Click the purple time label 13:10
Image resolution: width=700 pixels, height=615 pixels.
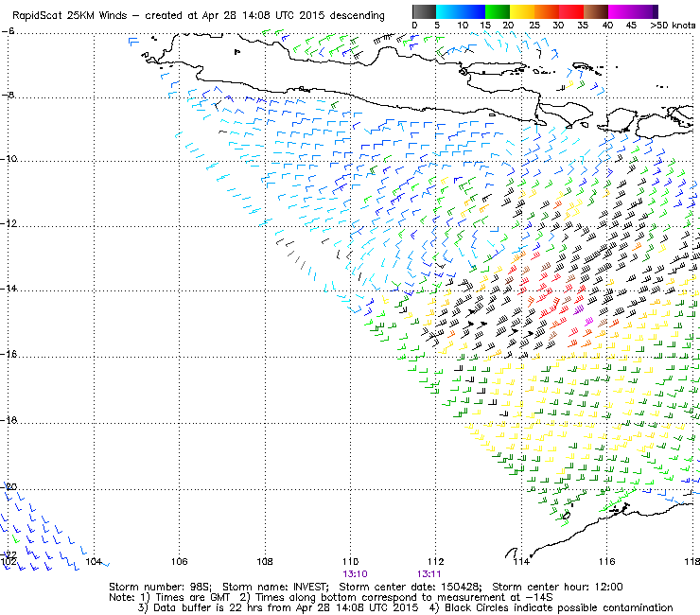point(355,574)
